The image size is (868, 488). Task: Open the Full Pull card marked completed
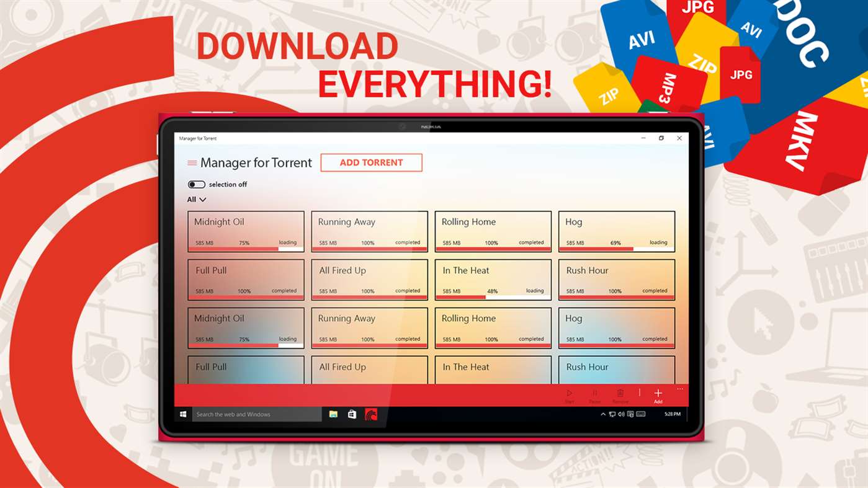[x=246, y=280]
